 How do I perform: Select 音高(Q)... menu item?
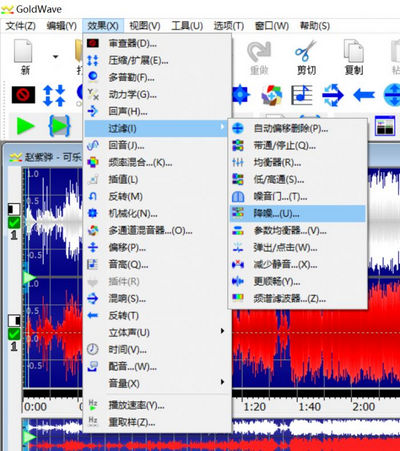click(157, 264)
